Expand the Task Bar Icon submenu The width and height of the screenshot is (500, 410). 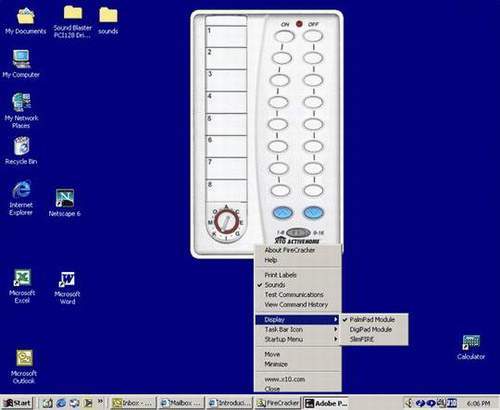point(297,330)
